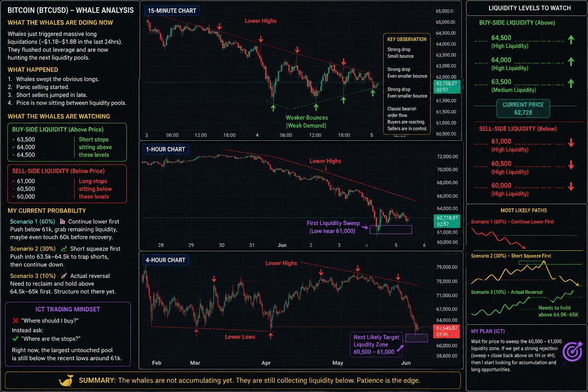This screenshot has width=588, height=392.
Task: Click "First Liquidity Sweep" label on 1-hour chart
Action: [332, 227]
